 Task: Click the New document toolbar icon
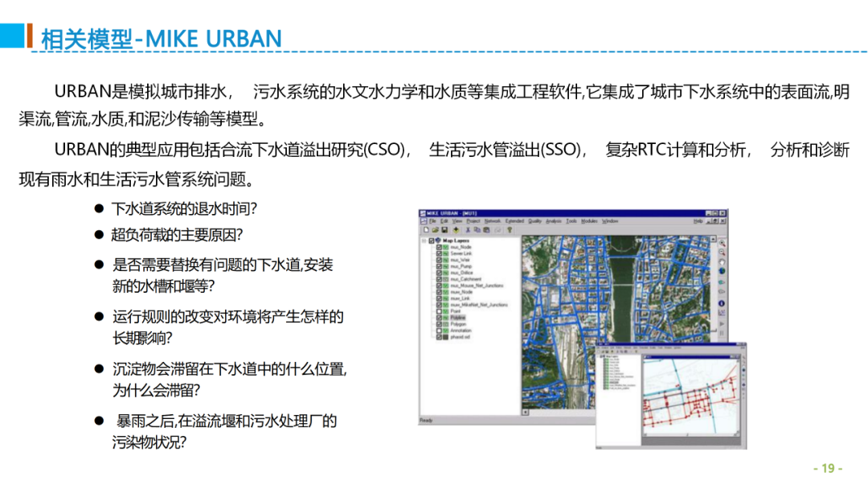point(426,230)
